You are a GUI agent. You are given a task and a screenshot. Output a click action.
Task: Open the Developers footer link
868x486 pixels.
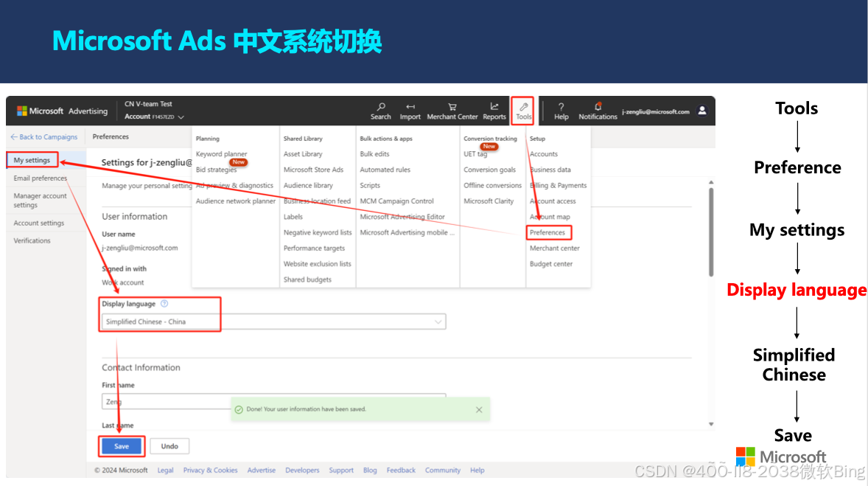pos(302,470)
